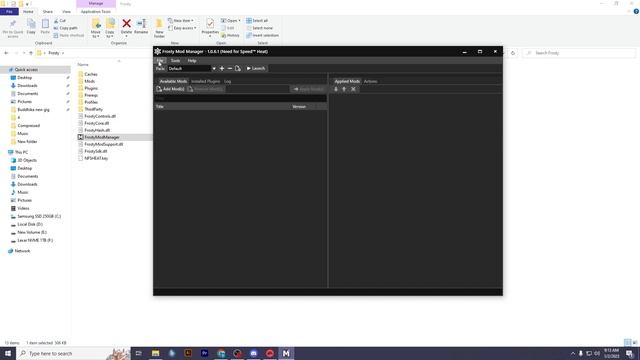Click the Copy icon in Clipboard group

pos(31,24)
